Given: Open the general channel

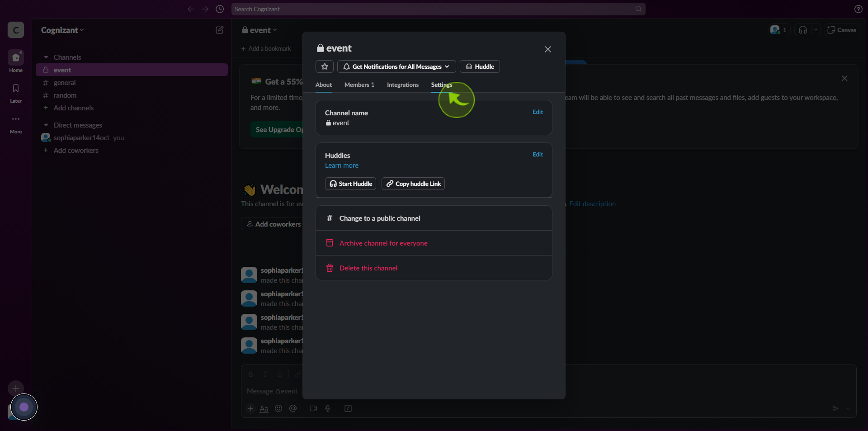Looking at the screenshot, I should pyautogui.click(x=132, y=83).
